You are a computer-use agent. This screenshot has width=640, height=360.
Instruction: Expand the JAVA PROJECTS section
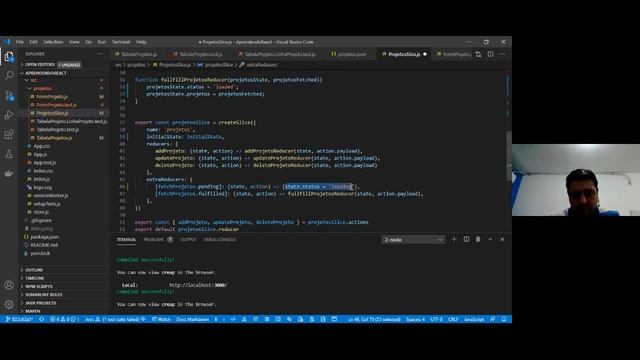tap(41, 303)
